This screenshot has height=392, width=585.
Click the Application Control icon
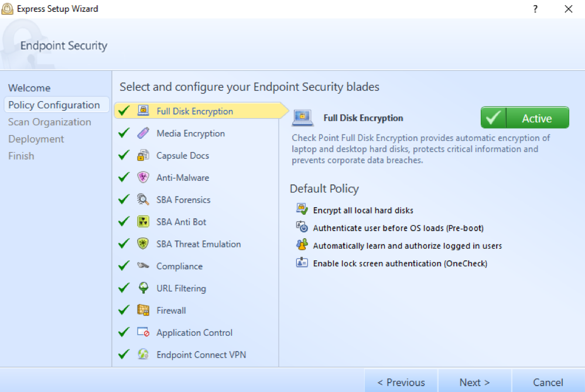tap(143, 332)
